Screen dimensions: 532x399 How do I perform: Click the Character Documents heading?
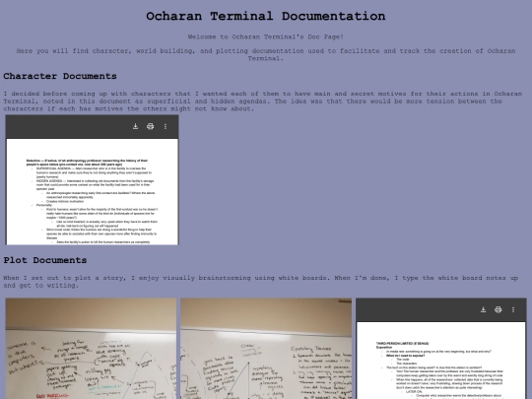(x=60, y=76)
